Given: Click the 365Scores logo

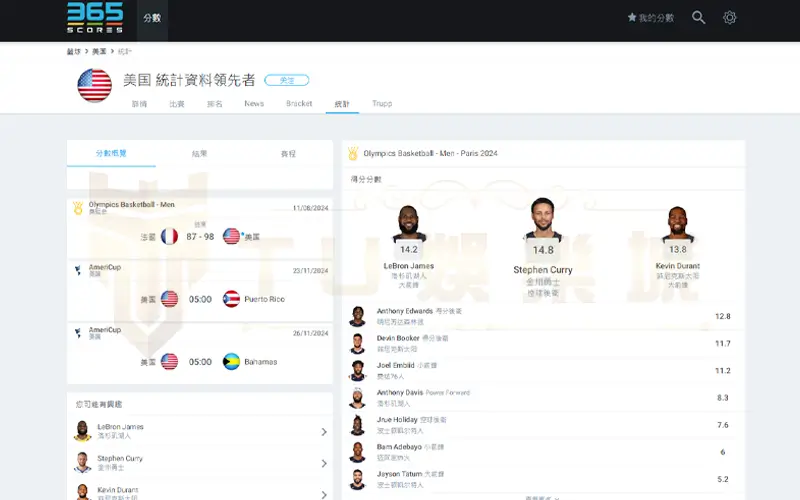Looking at the screenshot, I should pos(95,17).
